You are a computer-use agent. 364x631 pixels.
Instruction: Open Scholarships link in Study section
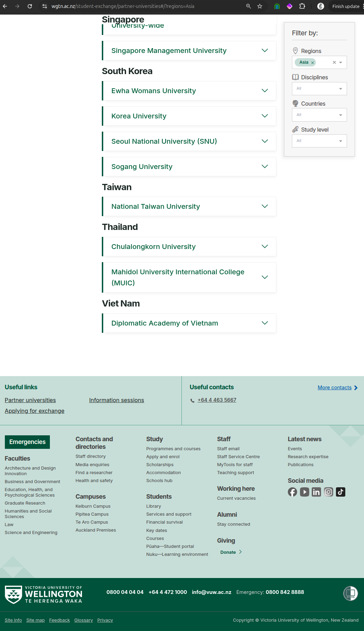click(x=160, y=465)
